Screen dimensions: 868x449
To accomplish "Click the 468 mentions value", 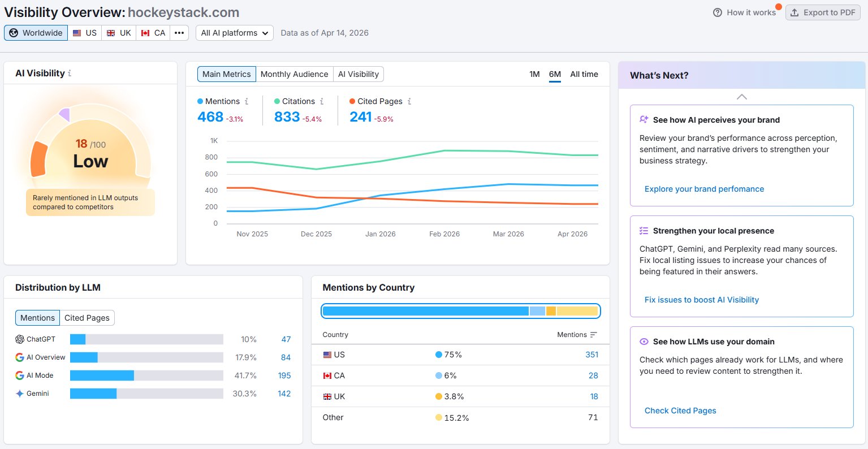I will pos(210,117).
